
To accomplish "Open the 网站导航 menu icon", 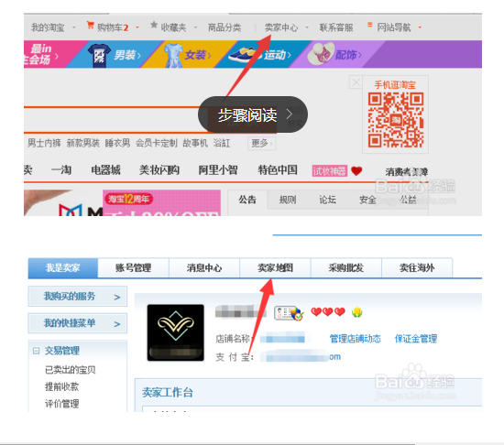I will [x=369, y=25].
